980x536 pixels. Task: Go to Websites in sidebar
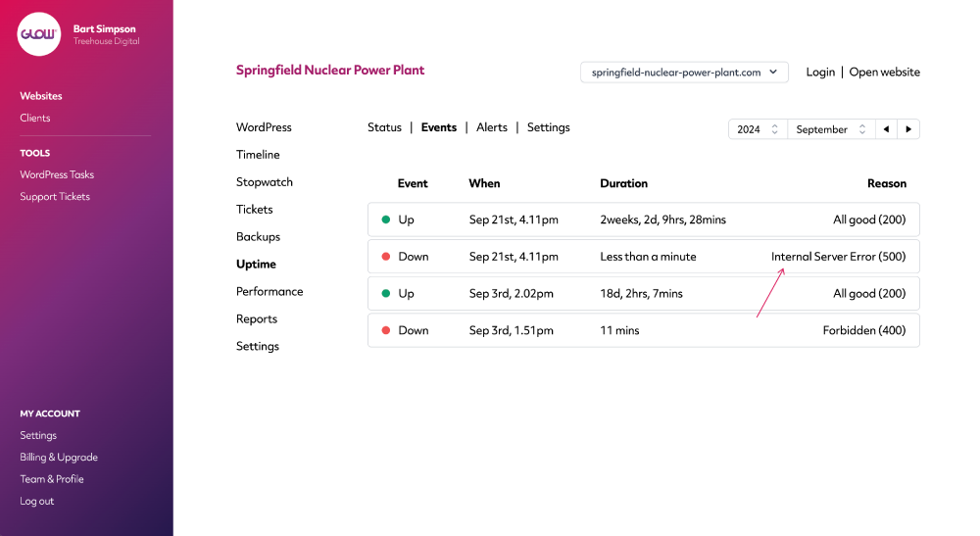(41, 96)
